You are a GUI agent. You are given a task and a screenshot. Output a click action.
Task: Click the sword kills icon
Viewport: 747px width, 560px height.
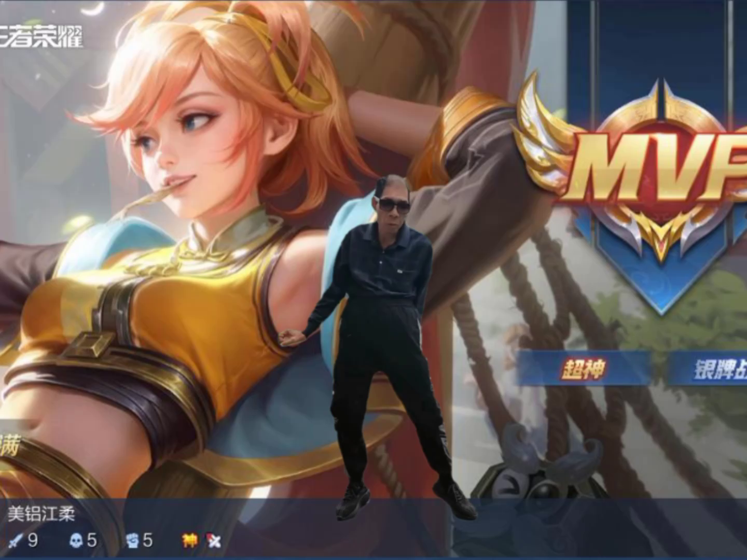click(16, 541)
